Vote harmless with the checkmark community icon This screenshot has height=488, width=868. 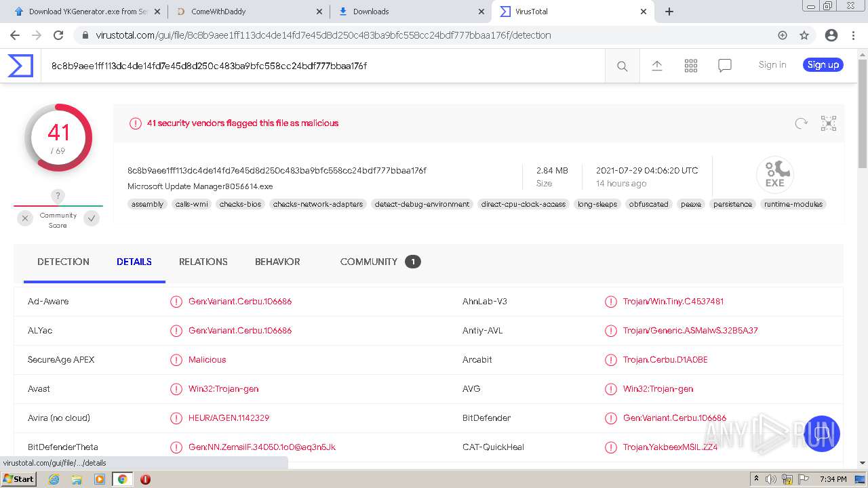[92, 218]
